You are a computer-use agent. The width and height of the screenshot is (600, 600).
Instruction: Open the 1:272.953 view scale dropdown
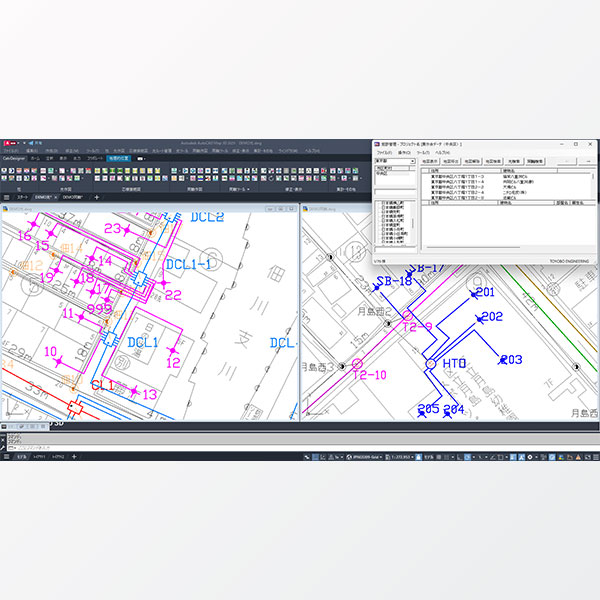(x=399, y=457)
